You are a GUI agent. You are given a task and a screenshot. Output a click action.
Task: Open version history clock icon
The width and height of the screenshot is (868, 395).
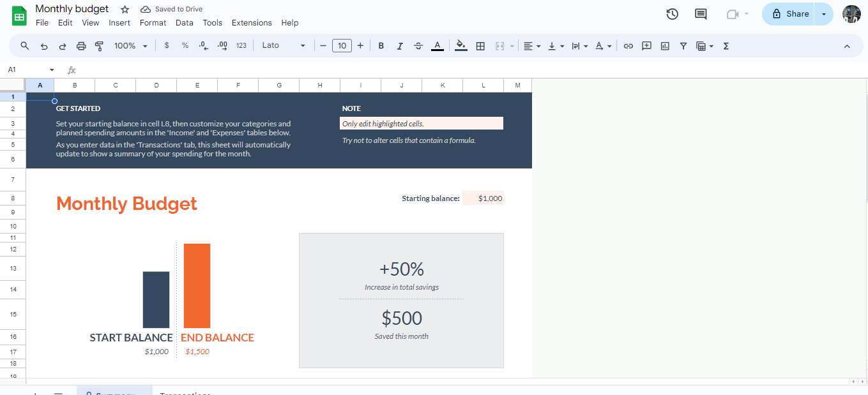[672, 14]
